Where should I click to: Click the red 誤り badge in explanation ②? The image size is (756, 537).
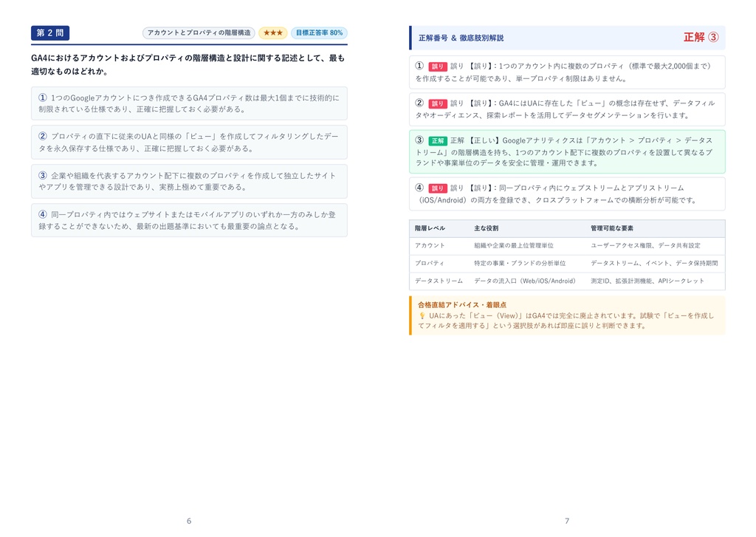[437, 103]
